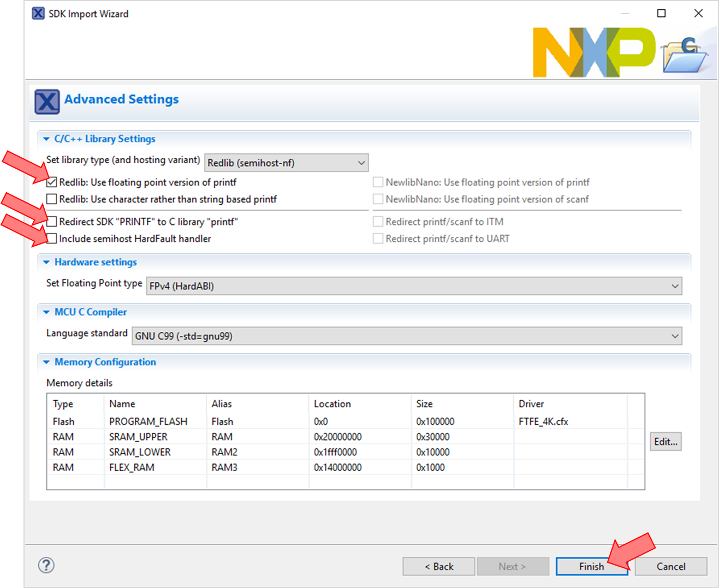Image resolution: width=719 pixels, height=588 pixels.
Task: Collapse the C/C++ Library Settings section
Action: point(46,139)
